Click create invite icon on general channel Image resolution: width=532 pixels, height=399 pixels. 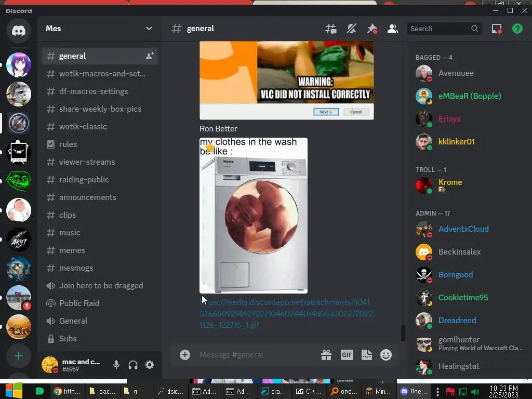click(x=150, y=56)
